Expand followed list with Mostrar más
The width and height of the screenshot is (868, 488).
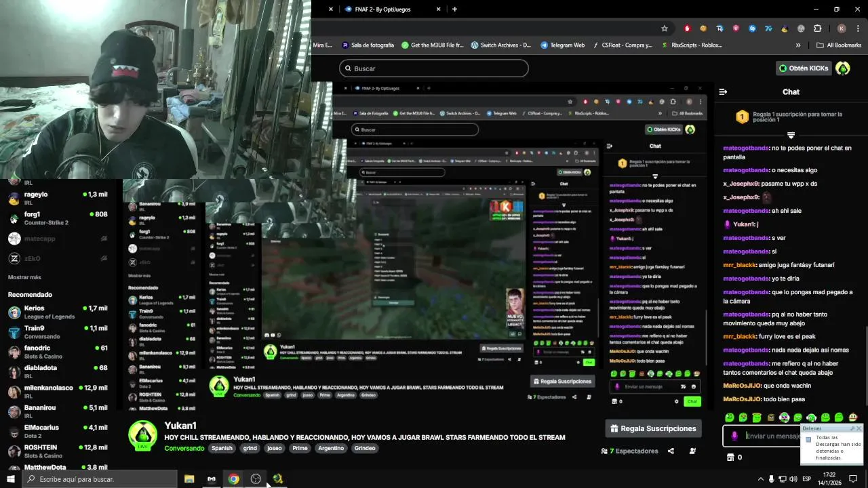[x=24, y=277]
